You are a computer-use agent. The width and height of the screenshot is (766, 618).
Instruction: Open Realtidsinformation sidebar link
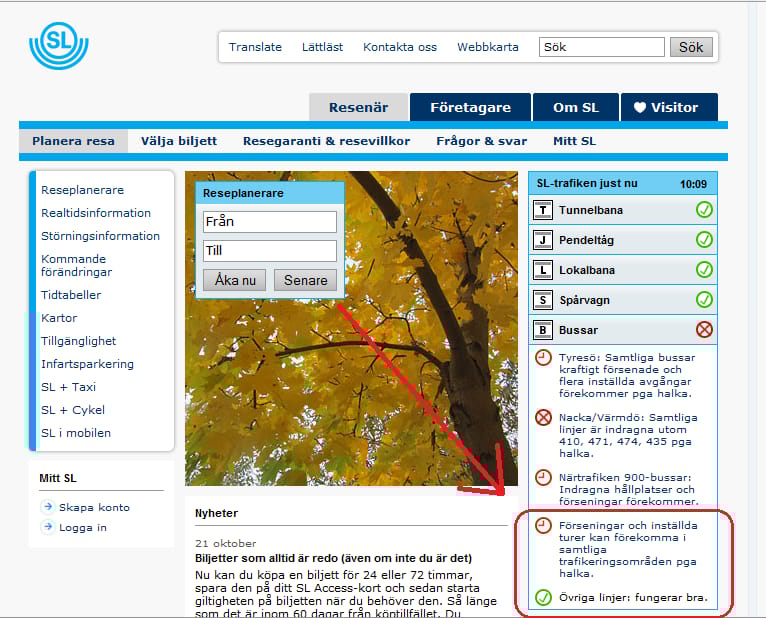[96, 213]
